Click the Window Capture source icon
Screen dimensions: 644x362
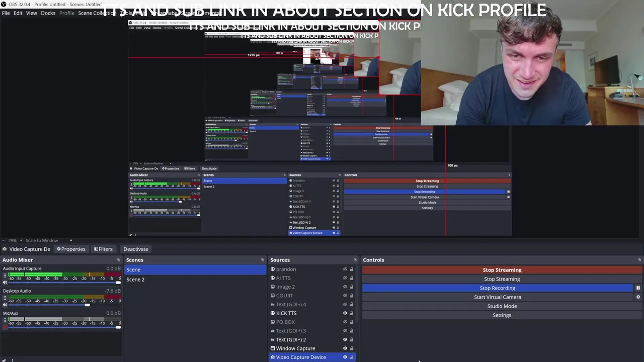pos(273,348)
